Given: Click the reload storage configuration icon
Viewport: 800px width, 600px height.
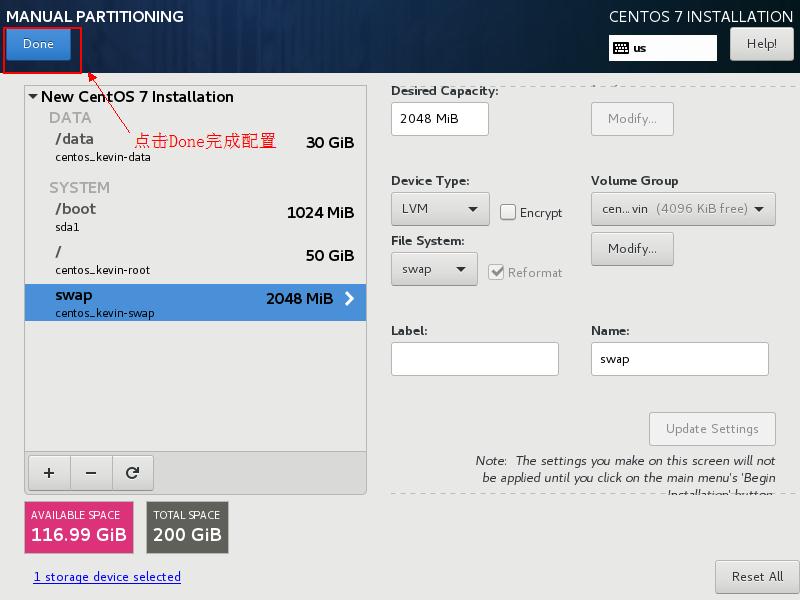Looking at the screenshot, I should [x=132, y=473].
